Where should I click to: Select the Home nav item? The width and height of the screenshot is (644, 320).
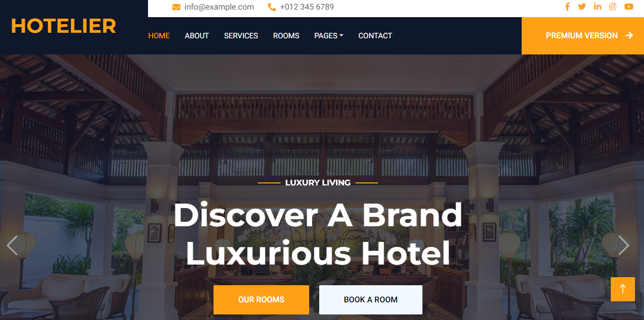159,36
